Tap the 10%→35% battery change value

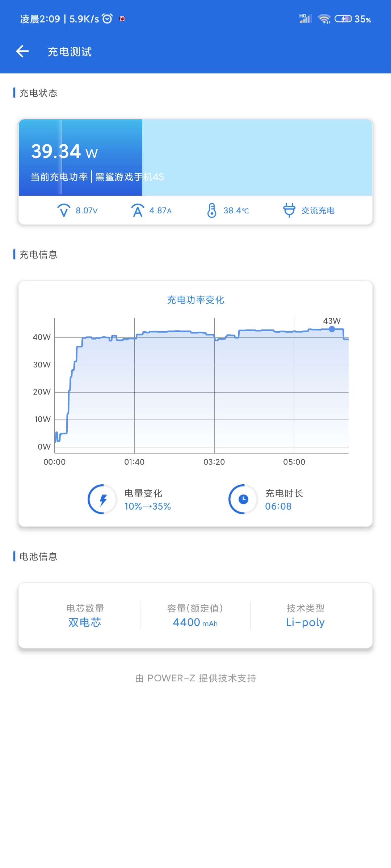(148, 506)
